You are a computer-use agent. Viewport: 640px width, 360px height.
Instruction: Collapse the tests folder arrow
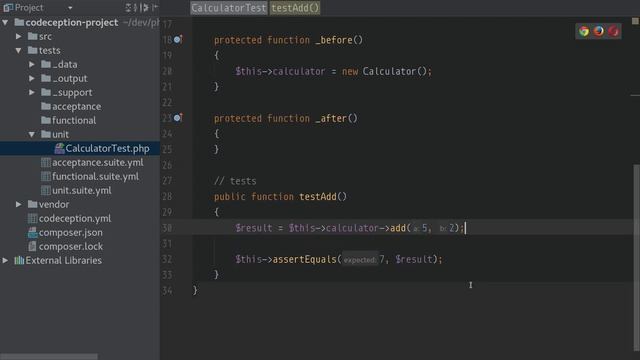(19, 51)
